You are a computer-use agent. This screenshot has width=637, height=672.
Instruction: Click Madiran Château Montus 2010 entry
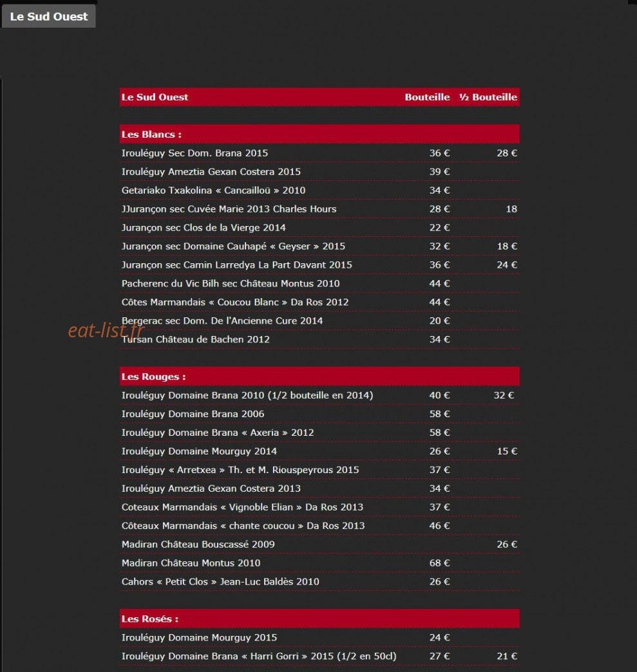click(x=191, y=563)
